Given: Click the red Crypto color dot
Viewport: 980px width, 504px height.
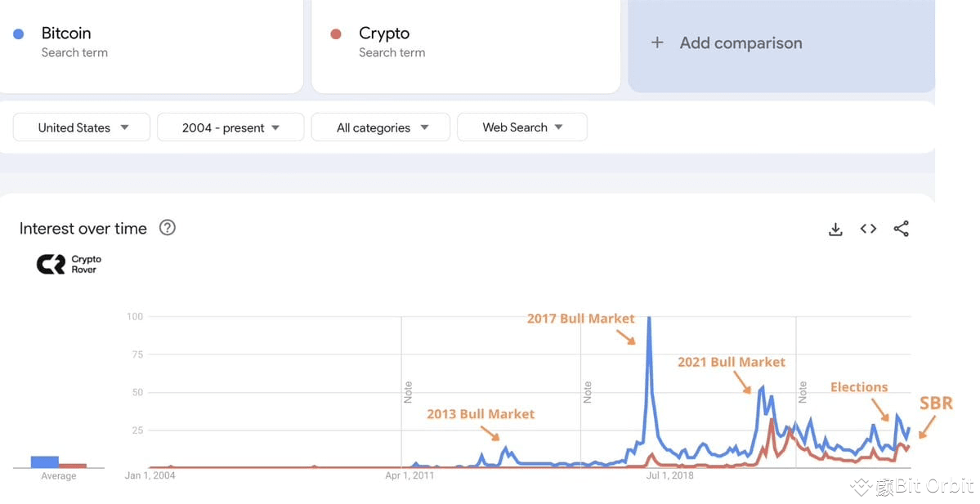Looking at the screenshot, I should pos(336,33).
